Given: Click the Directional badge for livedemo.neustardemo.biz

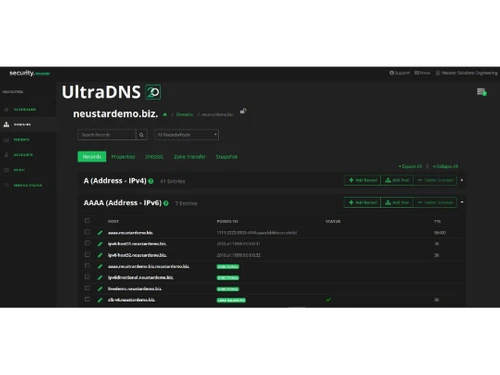Looking at the screenshot, I should pos(228,289).
